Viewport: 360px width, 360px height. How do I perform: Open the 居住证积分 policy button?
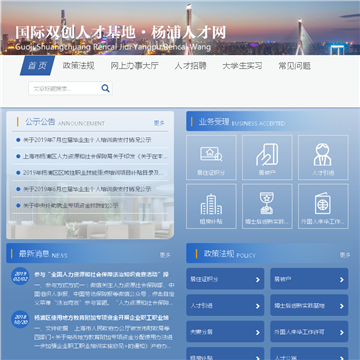pos(225,279)
